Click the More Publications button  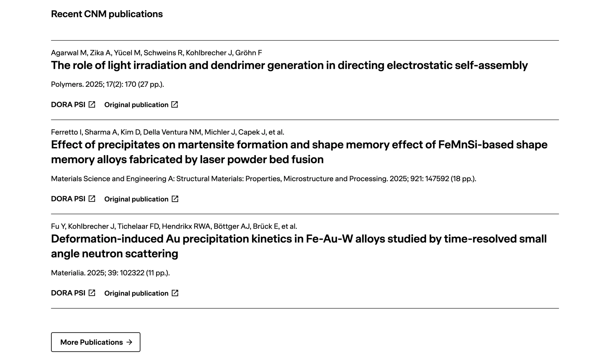pos(96,342)
